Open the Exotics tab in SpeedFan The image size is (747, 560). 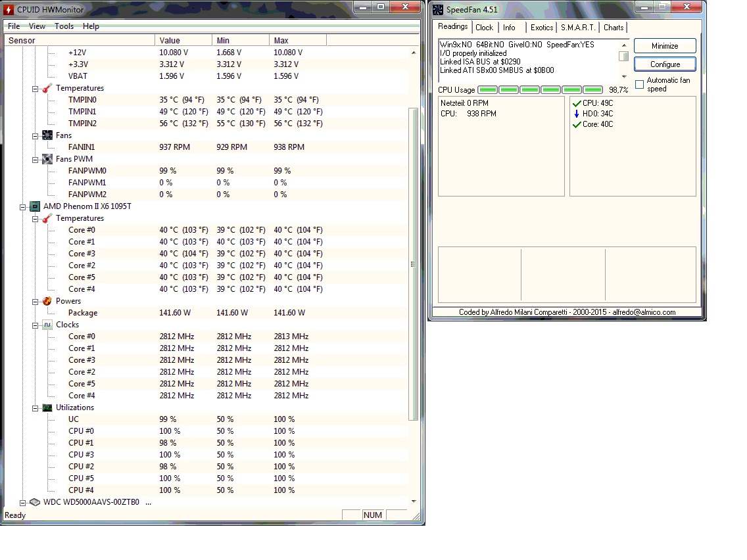click(x=542, y=28)
